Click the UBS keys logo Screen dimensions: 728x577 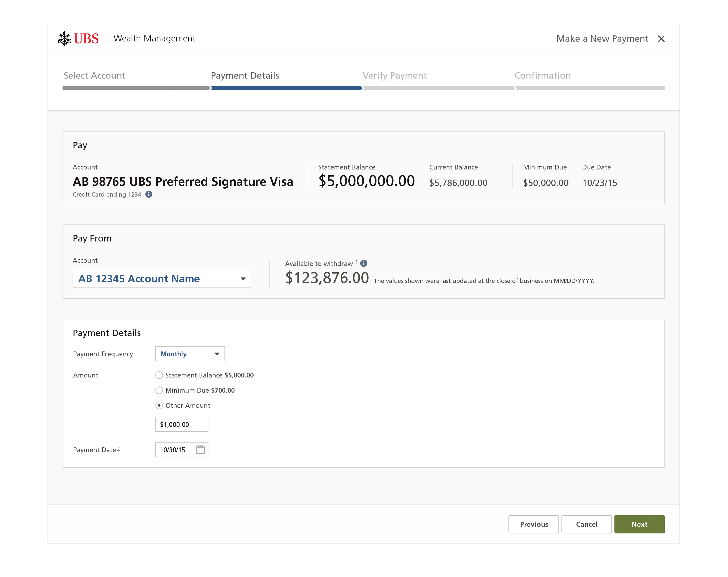[x=65, y=39]
